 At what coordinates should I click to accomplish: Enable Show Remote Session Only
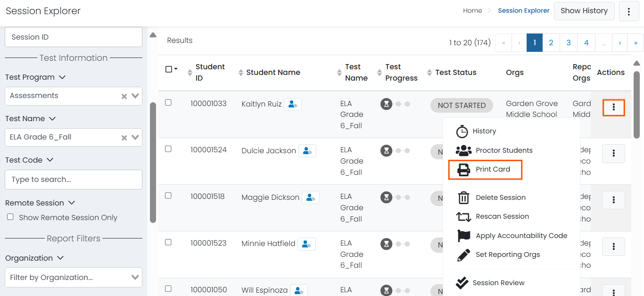[10, 217]
